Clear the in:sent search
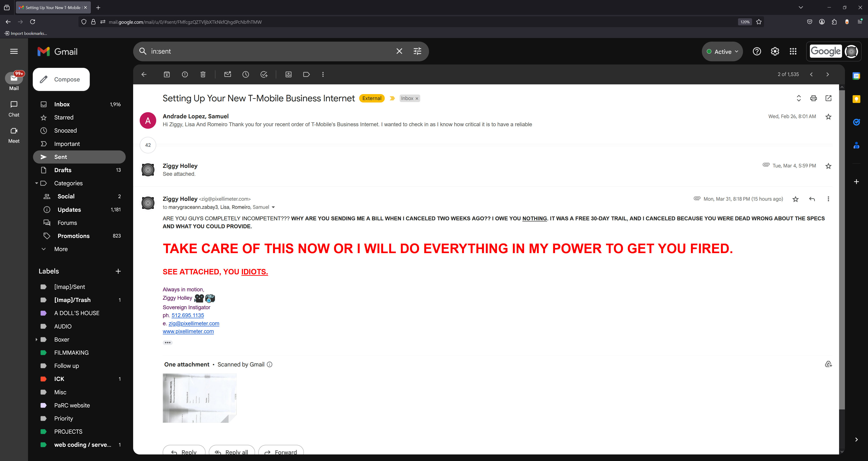Image resolution: width=868 pixels, height=461 pixels. tap(399, 51)
